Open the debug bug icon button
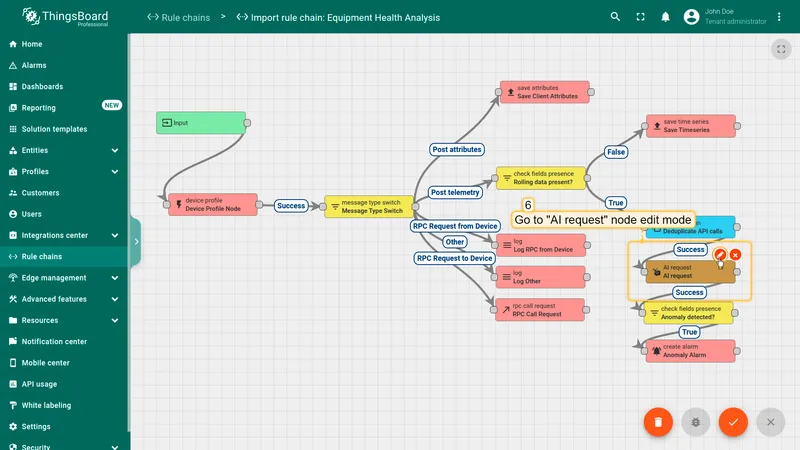The width and height of the screenshot is (800, 450). pyautogui.click(x=695, y=422)
